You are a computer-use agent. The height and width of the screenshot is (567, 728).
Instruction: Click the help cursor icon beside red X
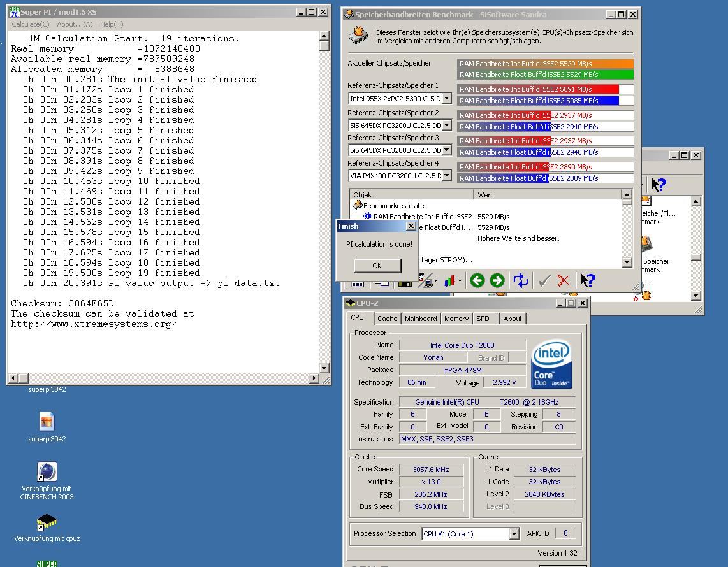tap(587, 280)
